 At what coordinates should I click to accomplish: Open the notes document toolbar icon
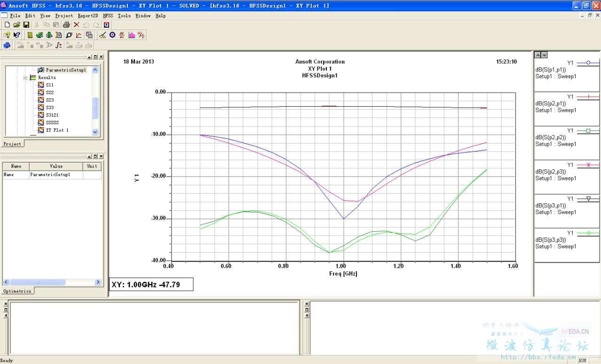(59, 35)
